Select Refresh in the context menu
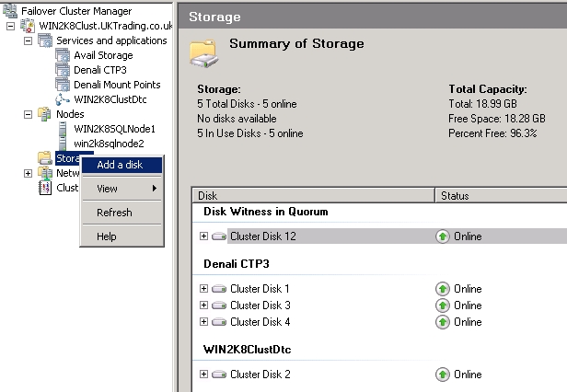The image size is (567, 392). (x=114, y=213)
